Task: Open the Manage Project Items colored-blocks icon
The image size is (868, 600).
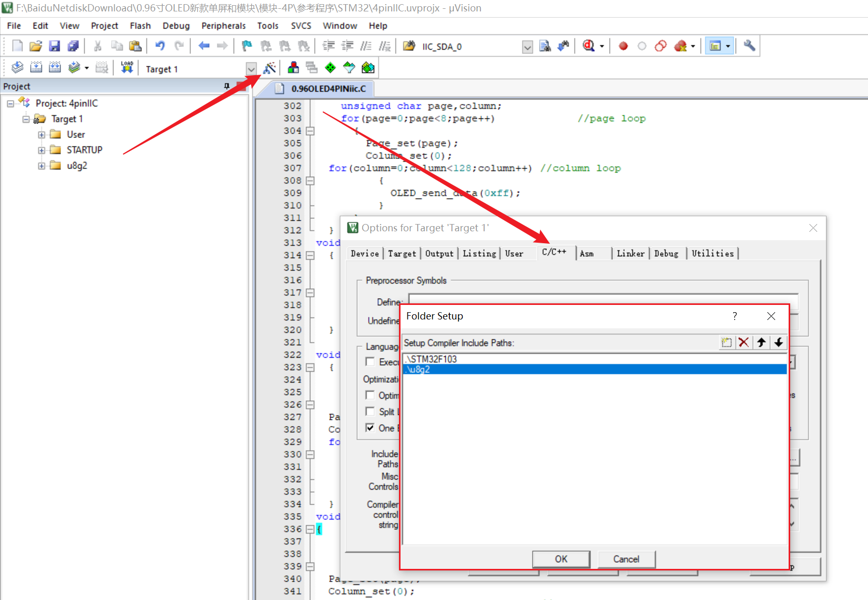Action: tap(293, 68)
